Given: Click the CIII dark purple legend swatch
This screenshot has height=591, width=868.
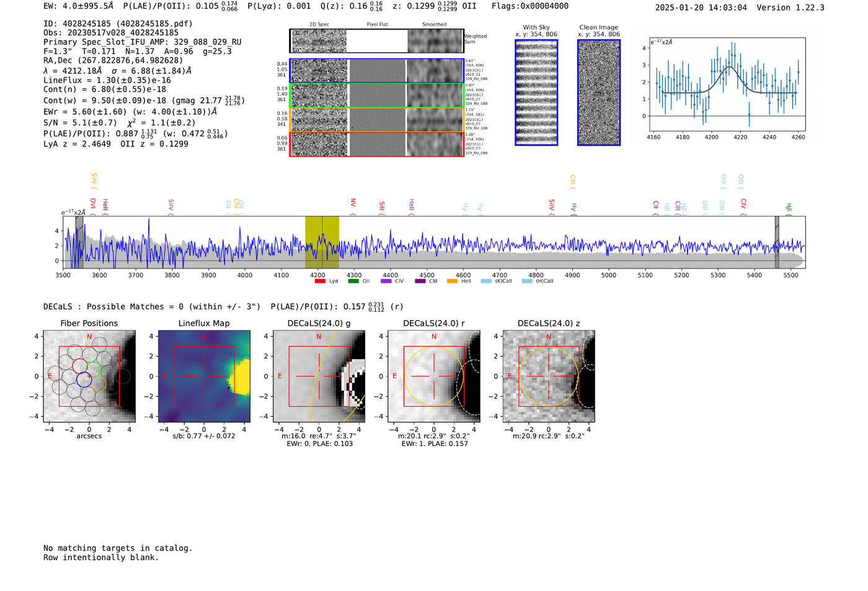Looking at the screenshot, I should point(420,281).
